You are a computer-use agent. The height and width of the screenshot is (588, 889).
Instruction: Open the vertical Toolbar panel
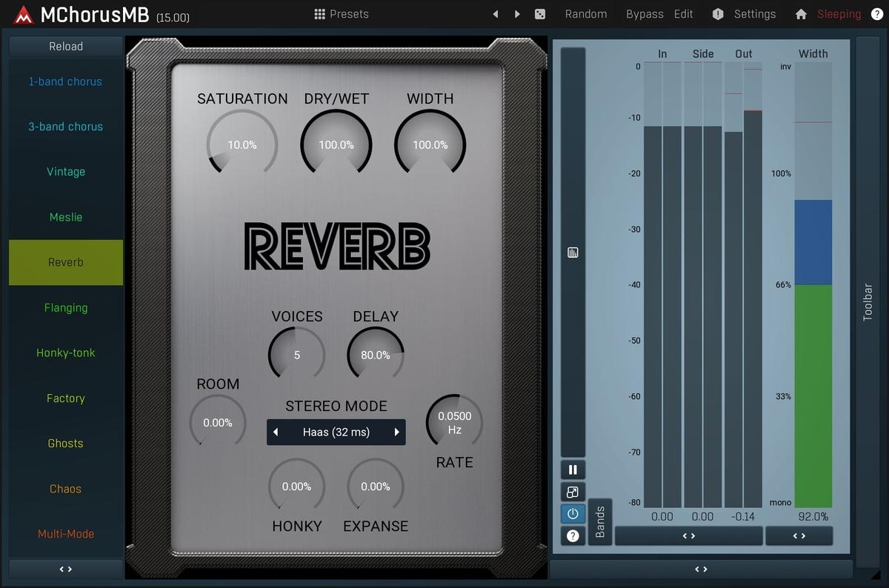868,302
